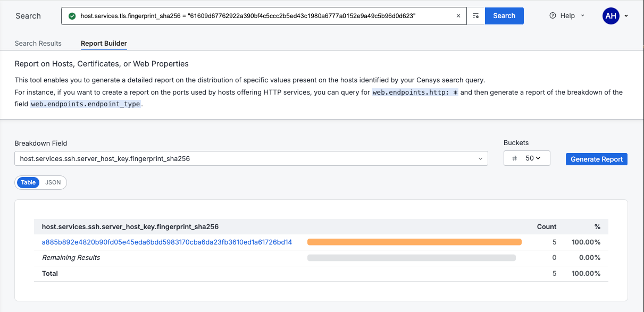644x312 pixels.
Task: Expand the account menu chevron
Action: pyautogui.click(x=626, y=16)
